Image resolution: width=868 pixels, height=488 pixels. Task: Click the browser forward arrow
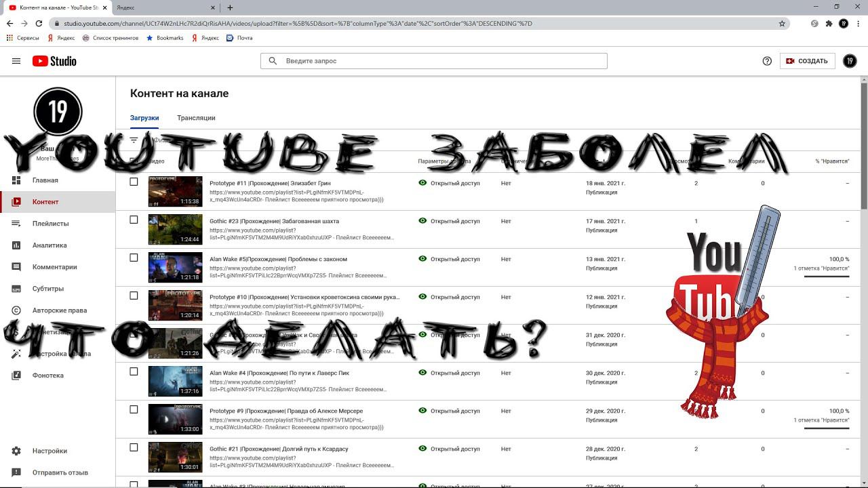pos(24,23)
